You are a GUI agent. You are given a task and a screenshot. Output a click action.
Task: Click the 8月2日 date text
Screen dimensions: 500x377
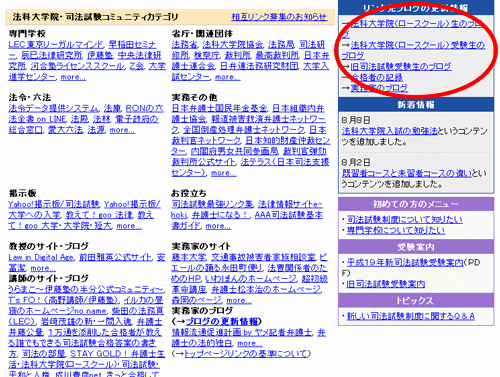tap(356, 162)
